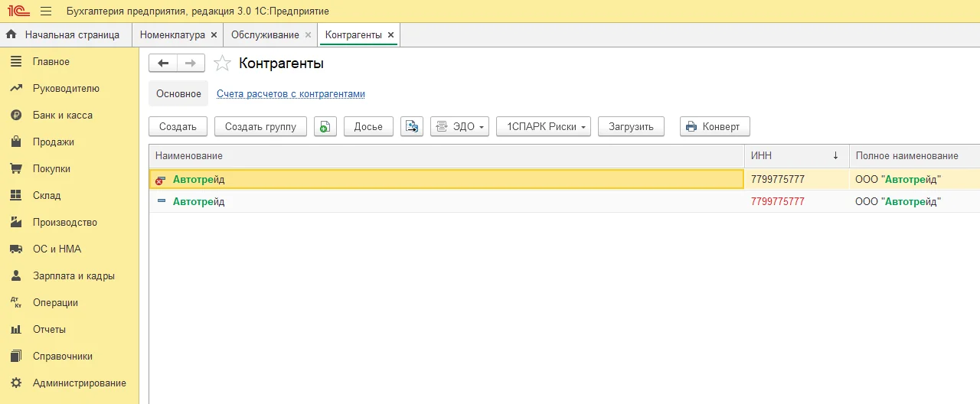Screen dimensions: 980x404
Task: Click the Руководителю chart icon
Action: pos(15,88)
